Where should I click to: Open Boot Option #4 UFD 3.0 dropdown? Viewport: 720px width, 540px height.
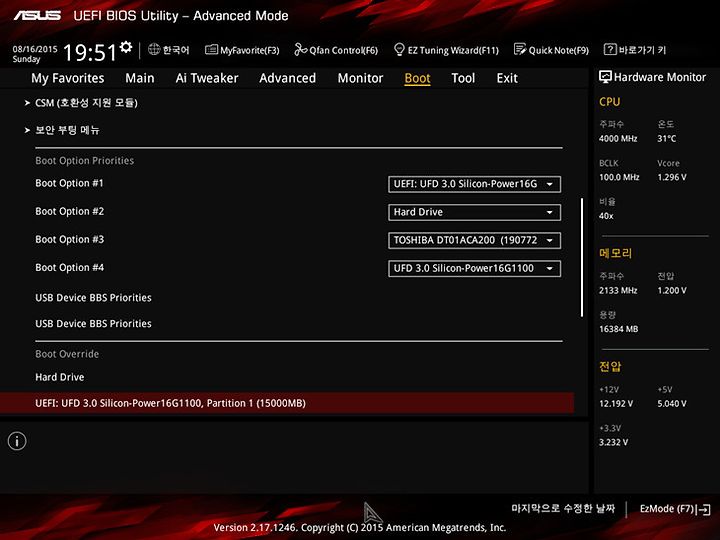(x=474, y=269)
